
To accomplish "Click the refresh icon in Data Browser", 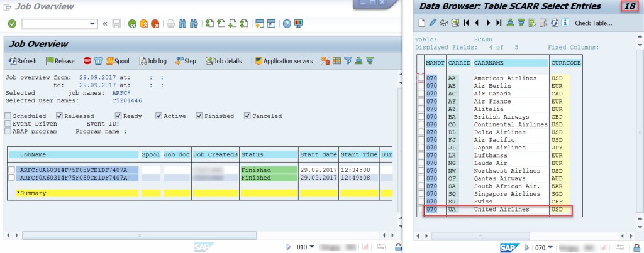I will pyautogui.click(x=555, y=23).
